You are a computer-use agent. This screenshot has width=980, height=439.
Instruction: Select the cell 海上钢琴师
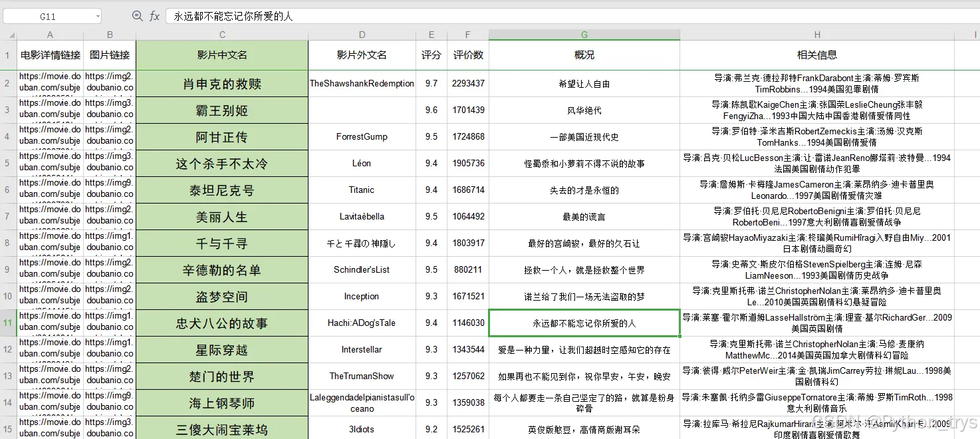(x=222, y=403)
